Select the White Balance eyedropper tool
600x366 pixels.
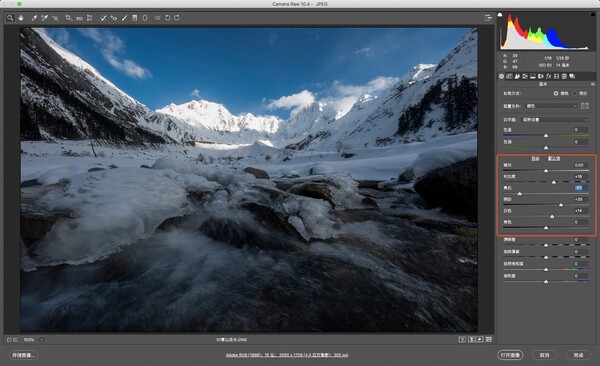tap(34, 18)
